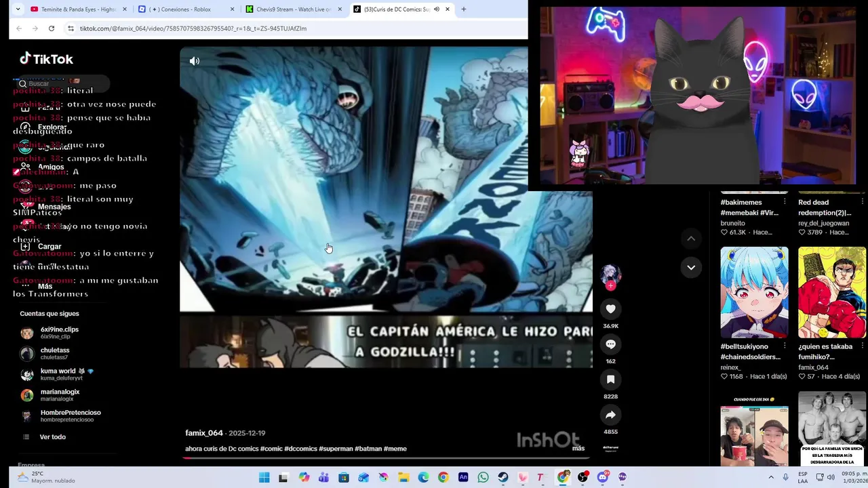The height and width of the screenshot is (488, 868).
Task: Open comments via the 162 comment bubble
Action: (610, 344)
